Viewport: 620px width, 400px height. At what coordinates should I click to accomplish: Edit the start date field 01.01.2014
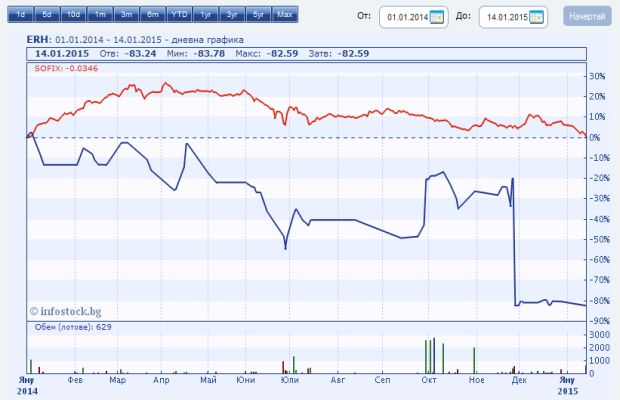414,17
